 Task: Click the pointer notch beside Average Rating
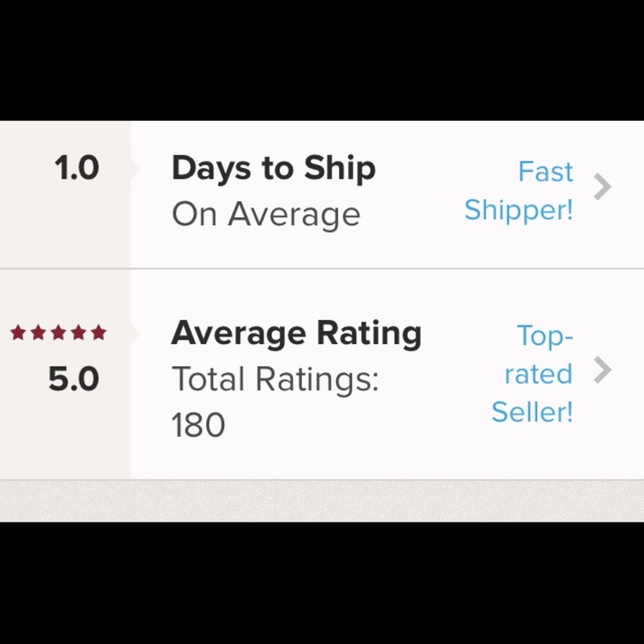(135, 334)
